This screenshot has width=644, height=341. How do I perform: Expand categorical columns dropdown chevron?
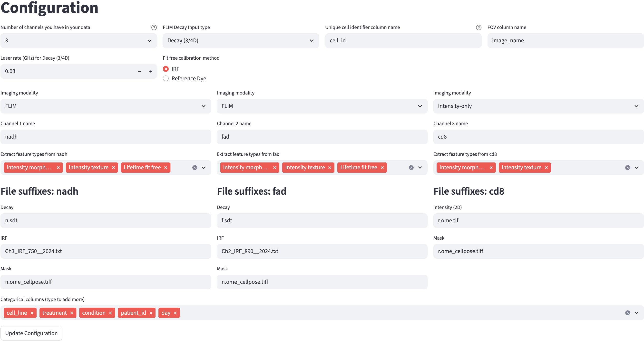point(636,313)
